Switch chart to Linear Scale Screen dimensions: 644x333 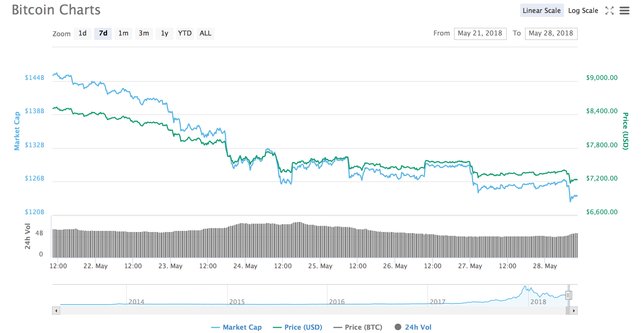542,10
